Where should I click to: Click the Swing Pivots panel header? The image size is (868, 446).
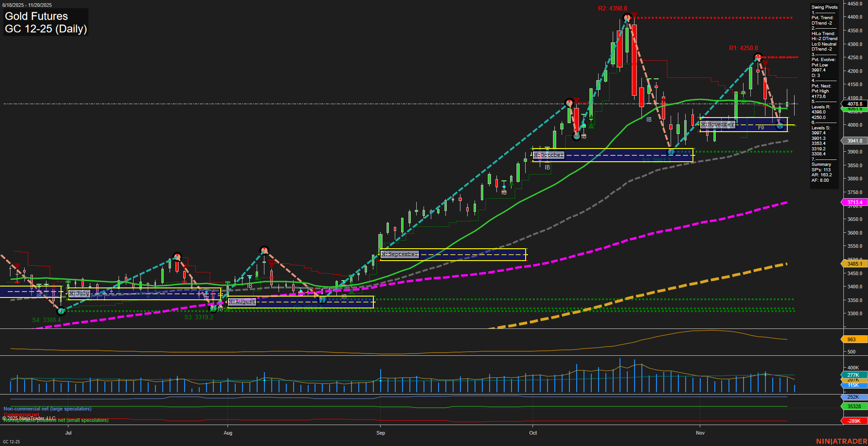[x=824, y=7]
